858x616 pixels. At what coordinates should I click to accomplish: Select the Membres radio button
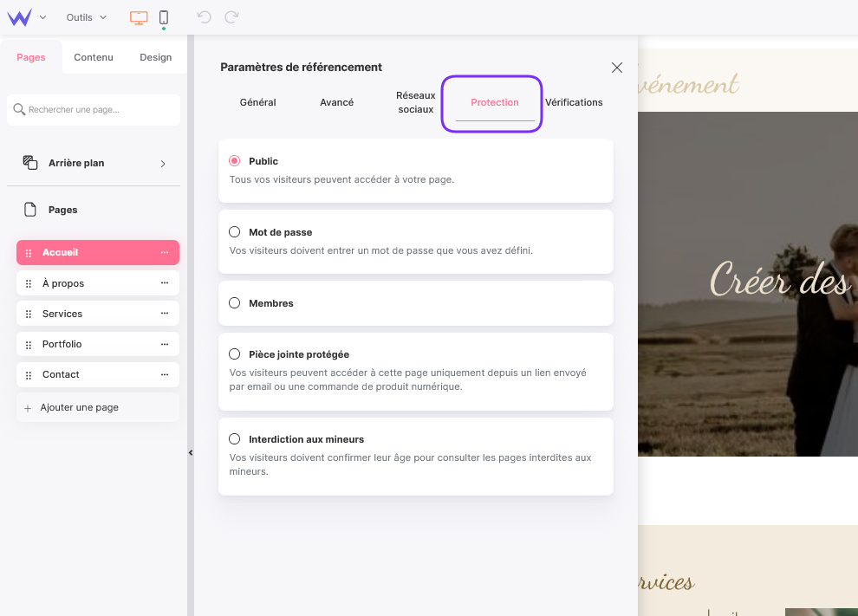pos(235,303)
